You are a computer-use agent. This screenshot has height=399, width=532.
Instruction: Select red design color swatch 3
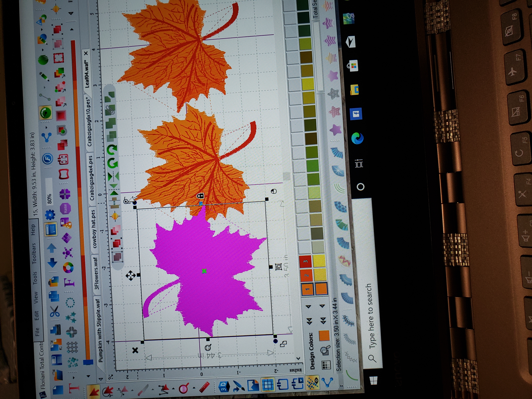click(x=306, y=261)
